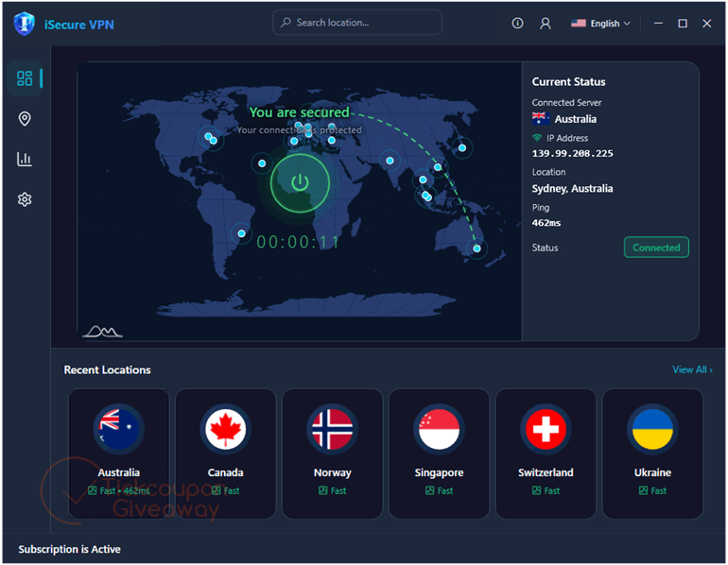Viewport: 728px width, 565px height.
Task: Click the graph wave icon below map
Action: (x=103, y=332)
